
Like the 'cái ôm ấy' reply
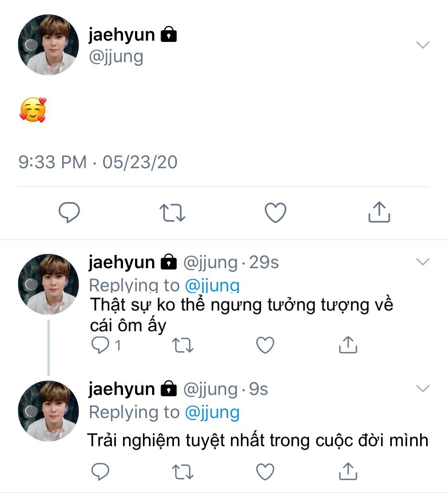coord(265,345)
